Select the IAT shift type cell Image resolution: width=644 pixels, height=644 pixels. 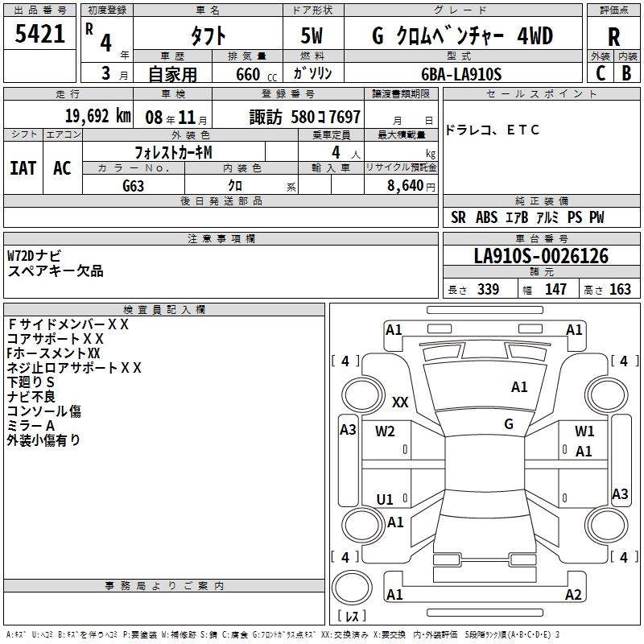[23, 168]
